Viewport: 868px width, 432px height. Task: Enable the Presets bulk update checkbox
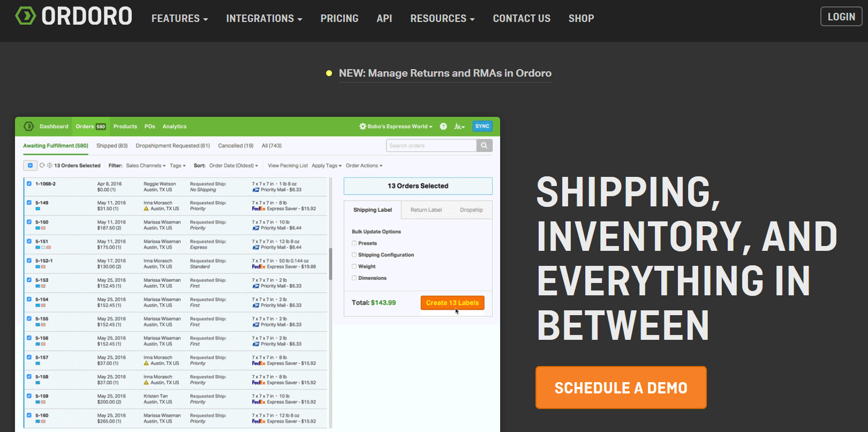[354, 243]
